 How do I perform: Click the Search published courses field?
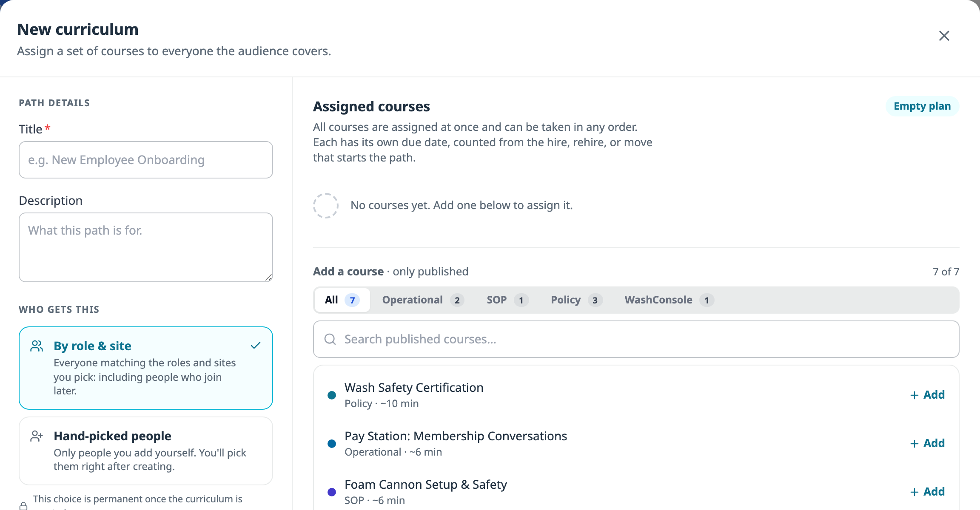coord(636,339)
